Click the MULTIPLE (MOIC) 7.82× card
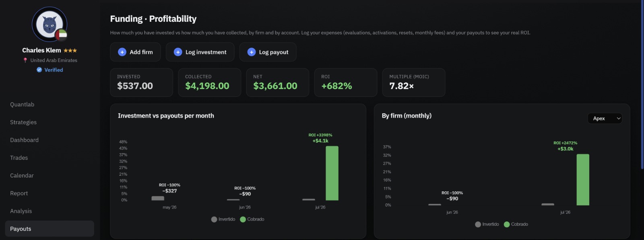 point(413,82)
